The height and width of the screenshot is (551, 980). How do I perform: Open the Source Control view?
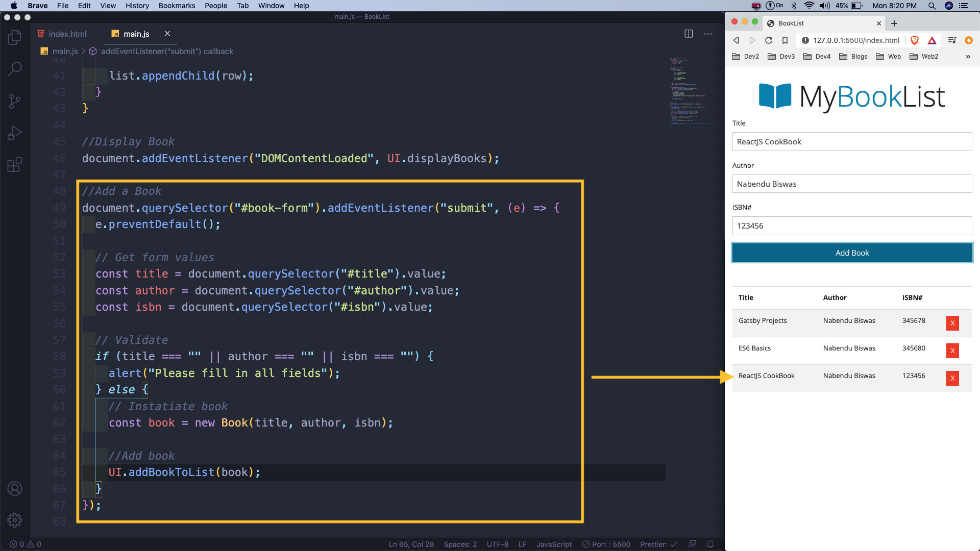pos(15,101)
